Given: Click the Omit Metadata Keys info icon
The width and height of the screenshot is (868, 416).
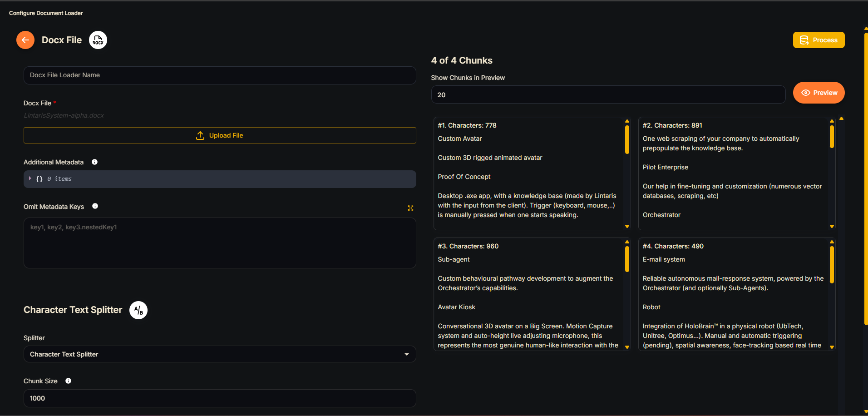Looking at the screenshot, I should (95, 206).
